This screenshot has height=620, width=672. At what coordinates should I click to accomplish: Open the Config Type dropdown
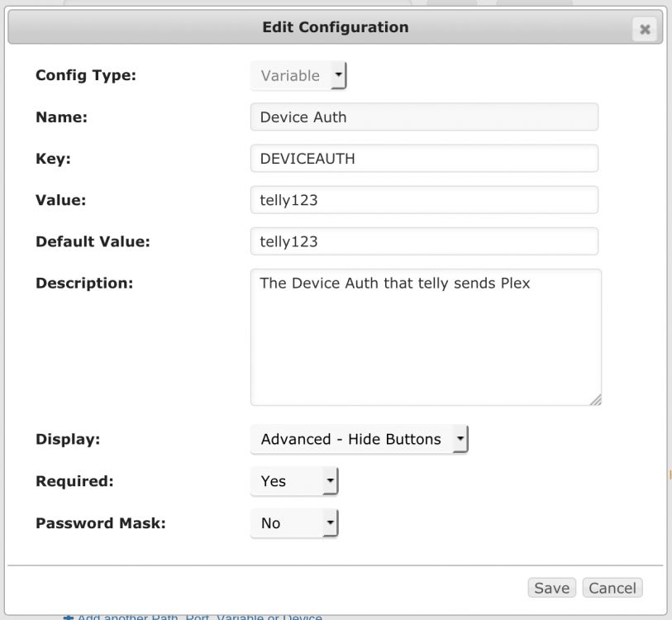pos(298,75)
